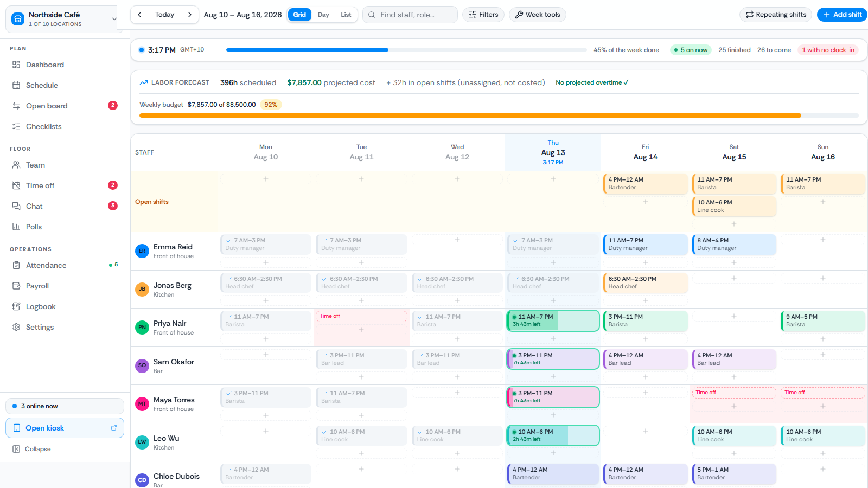Focus the Find staff search field
Screen dimensions: 868x488
pos(410,15)
